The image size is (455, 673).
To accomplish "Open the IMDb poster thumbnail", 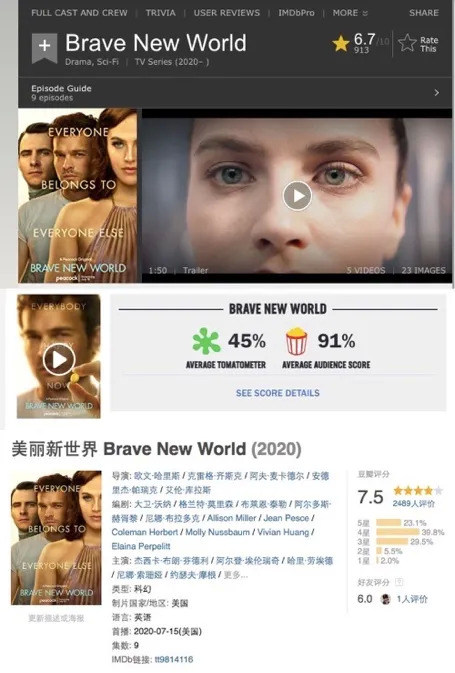I will (x=78, y=195).
